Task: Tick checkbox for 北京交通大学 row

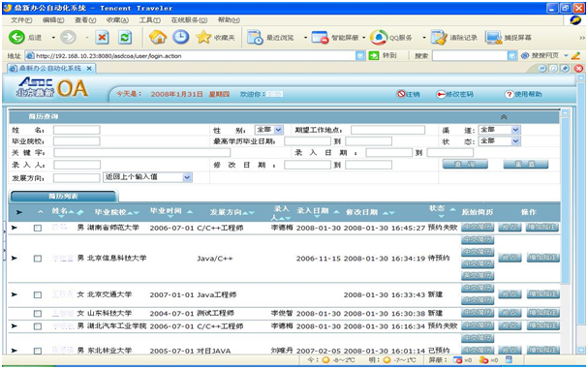Action: pyautogui.click(x=38, y=294)
